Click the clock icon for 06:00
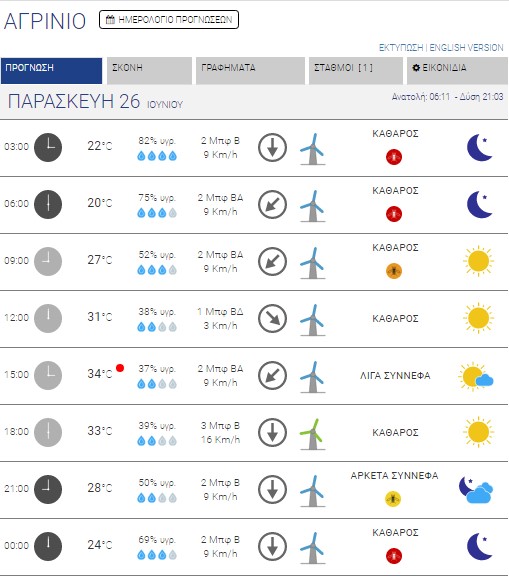Viewport: 509px width, 576px height. tap(48, 204)
